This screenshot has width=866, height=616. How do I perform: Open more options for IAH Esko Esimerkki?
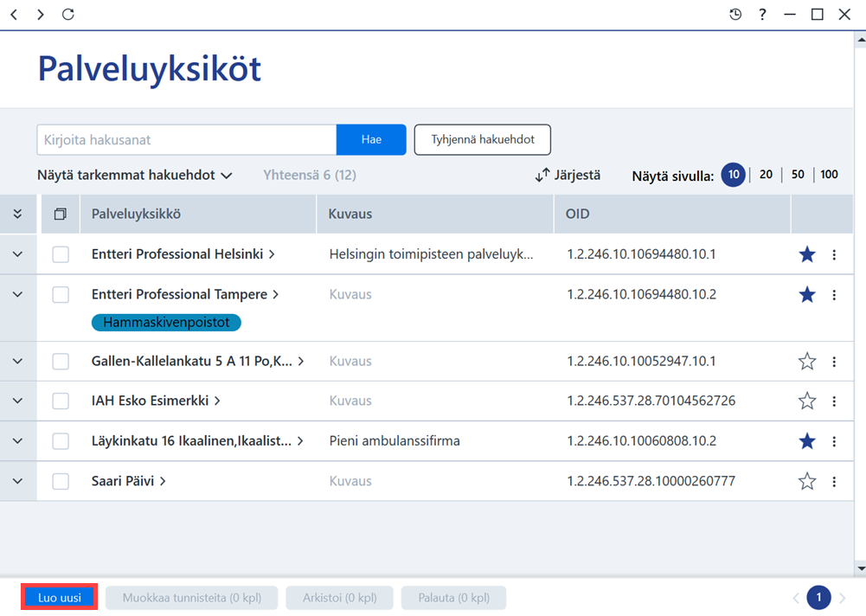[834, 401]
